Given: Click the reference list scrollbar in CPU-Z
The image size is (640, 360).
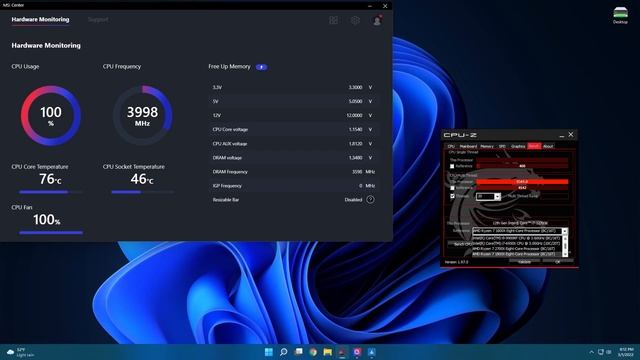Looking at the screenshot, I should tap(565, 245).
